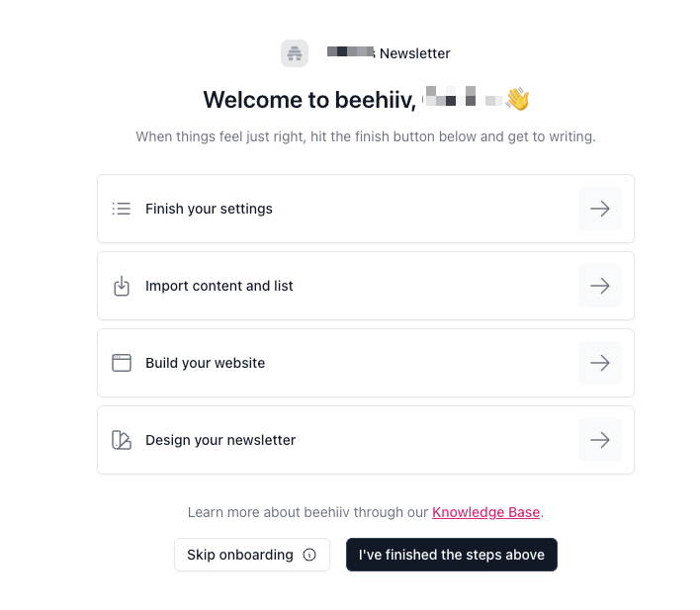This screenshot has width=700, height=610.
Task: Click arrow button for Design your newsletter
Action: 599,440
